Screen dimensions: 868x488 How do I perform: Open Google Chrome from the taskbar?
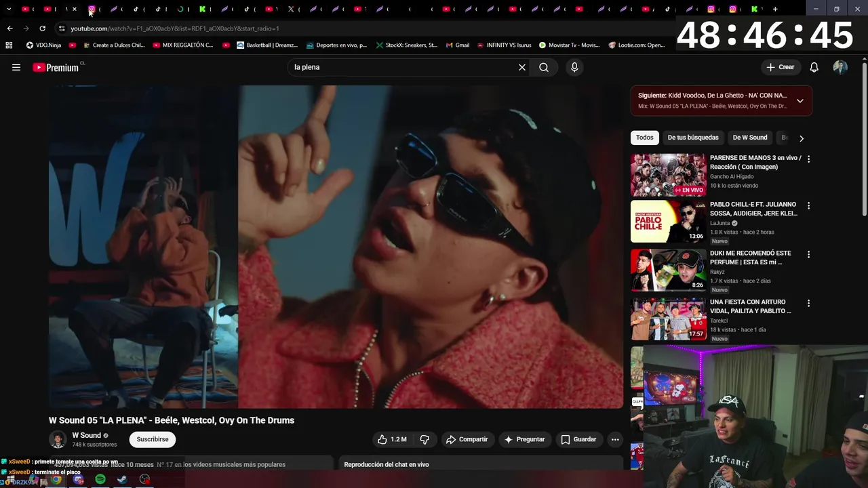pyautogui.click(x=56, y=479)
